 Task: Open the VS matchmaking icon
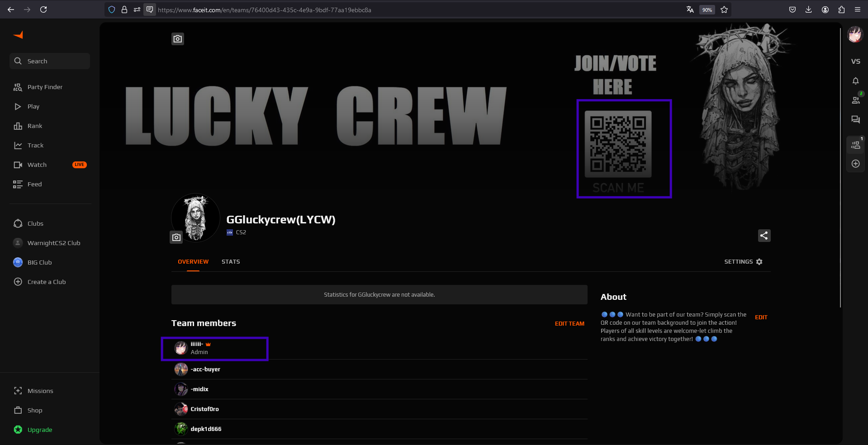click(855, 62)
